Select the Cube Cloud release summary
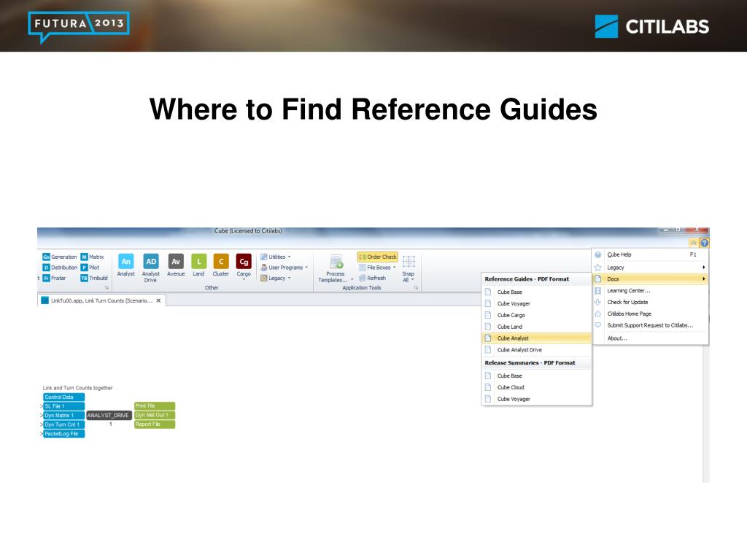Image resolution: width=747 pixels, height=560 pixels. click(x=536, y=387)
